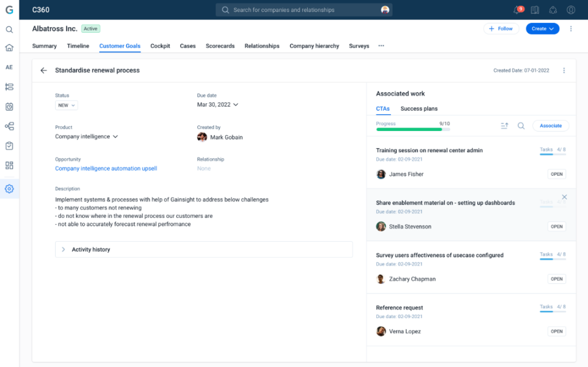This screenshot has height=367, width=588.
Task: Click the Associate button
Action: (x=551, y=126)
